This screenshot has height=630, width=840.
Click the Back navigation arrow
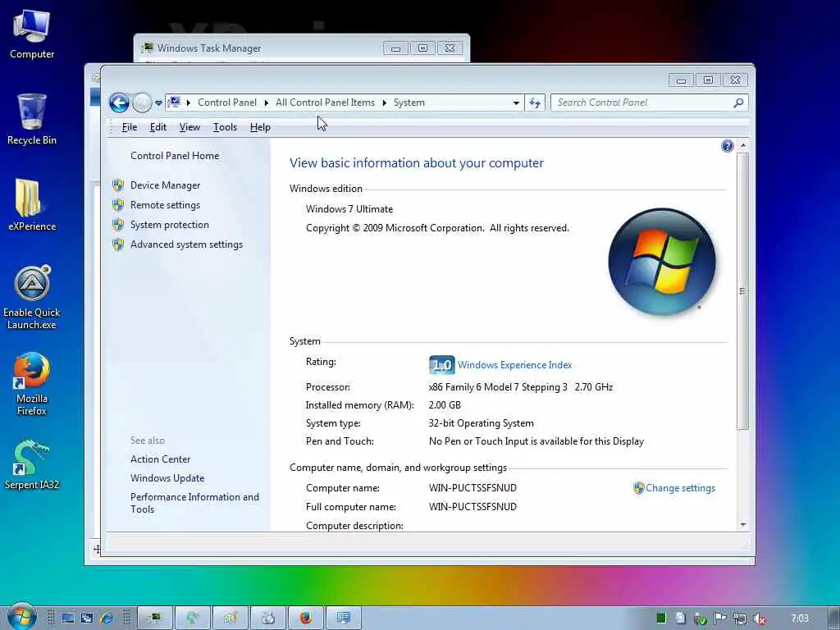point(119,103)
